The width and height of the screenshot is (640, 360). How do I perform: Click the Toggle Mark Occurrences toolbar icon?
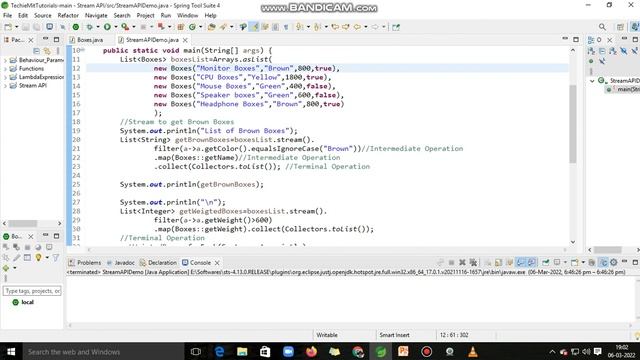[255, 27]
